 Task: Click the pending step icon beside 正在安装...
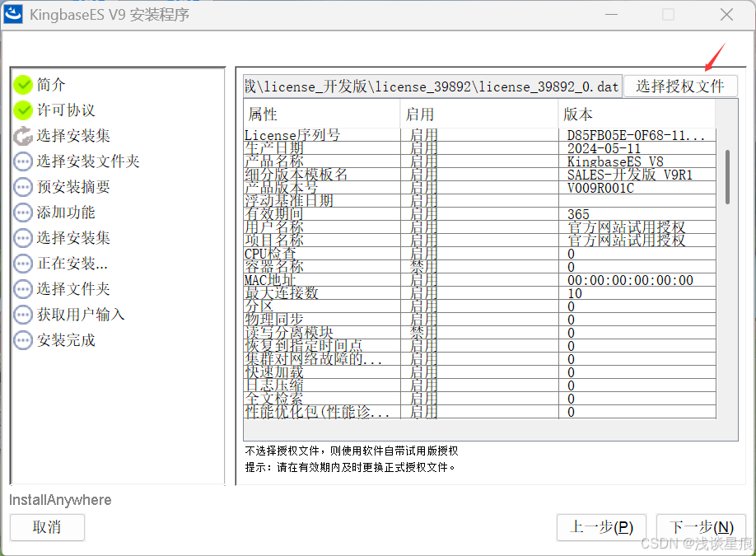(x=23, y=264)
